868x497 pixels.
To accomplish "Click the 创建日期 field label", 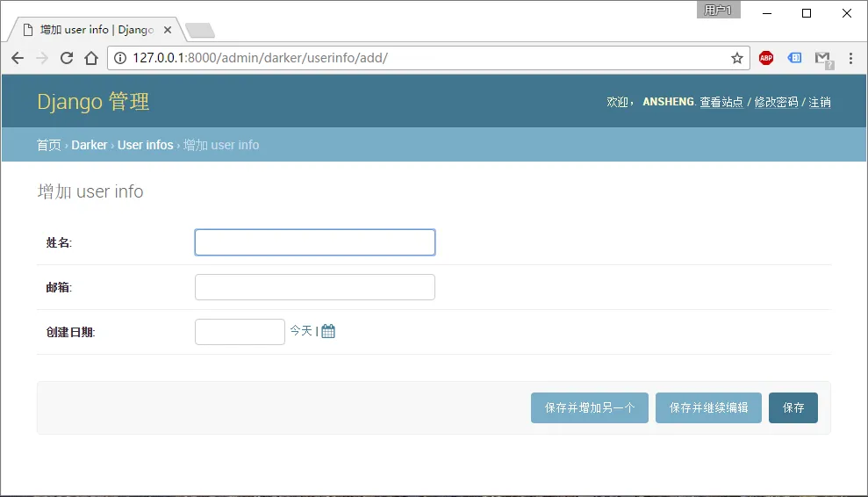I will click(x=70, y=333).
